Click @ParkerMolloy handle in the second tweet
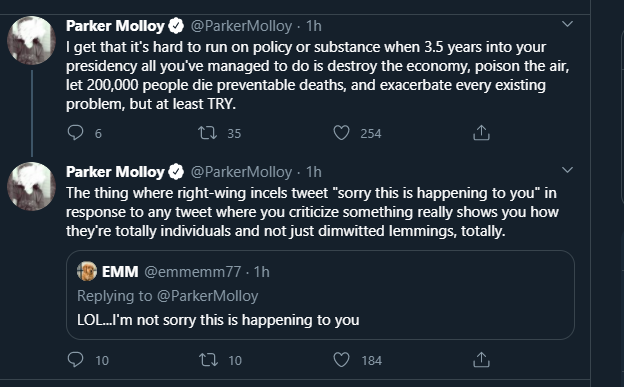 pyautogui.click(x=241, y=172)
